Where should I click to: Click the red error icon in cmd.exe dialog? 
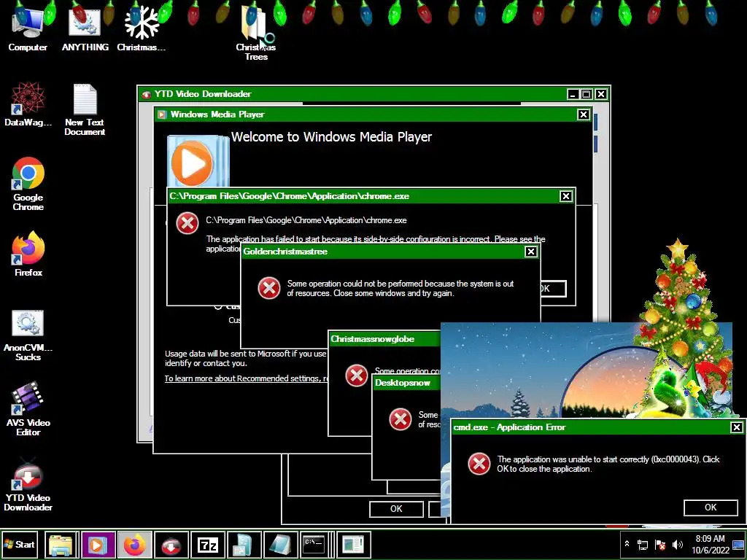(x=479, y=463)
